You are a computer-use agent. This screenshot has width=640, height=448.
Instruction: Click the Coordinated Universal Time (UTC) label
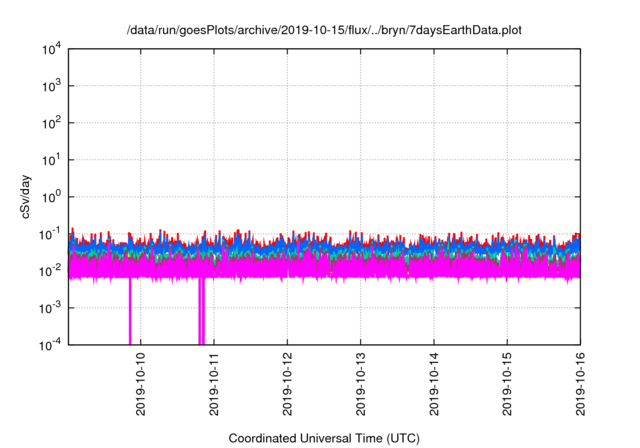coord(324,438)
